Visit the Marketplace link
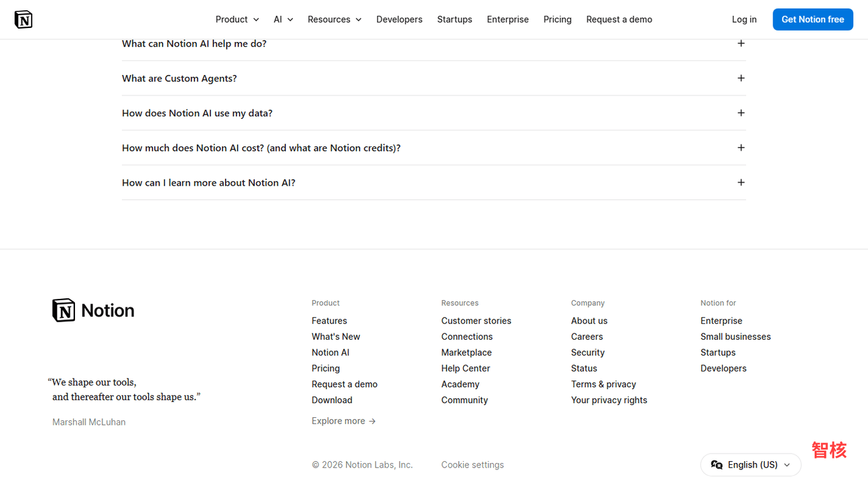The height and width of the screenshot is (491, 868). [x=466, y=353]
